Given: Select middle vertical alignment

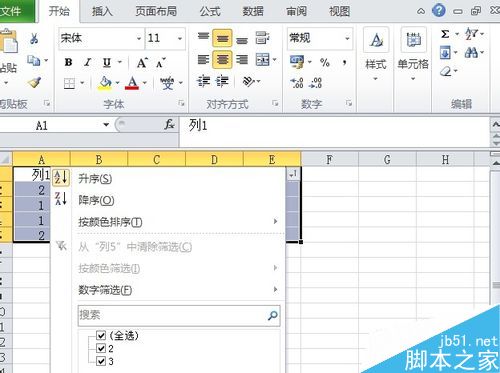Looking at the screenshot, I should pos(222,38).
